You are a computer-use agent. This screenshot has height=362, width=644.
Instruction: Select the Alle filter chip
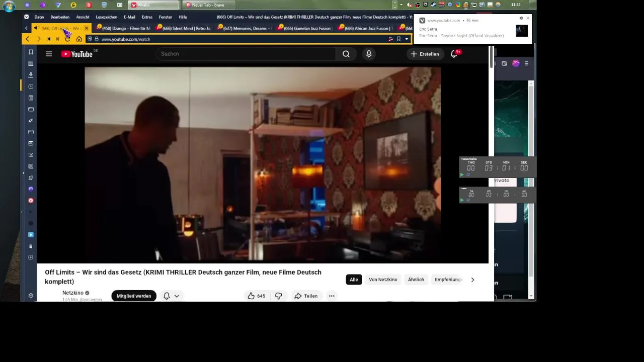[354, 280]
